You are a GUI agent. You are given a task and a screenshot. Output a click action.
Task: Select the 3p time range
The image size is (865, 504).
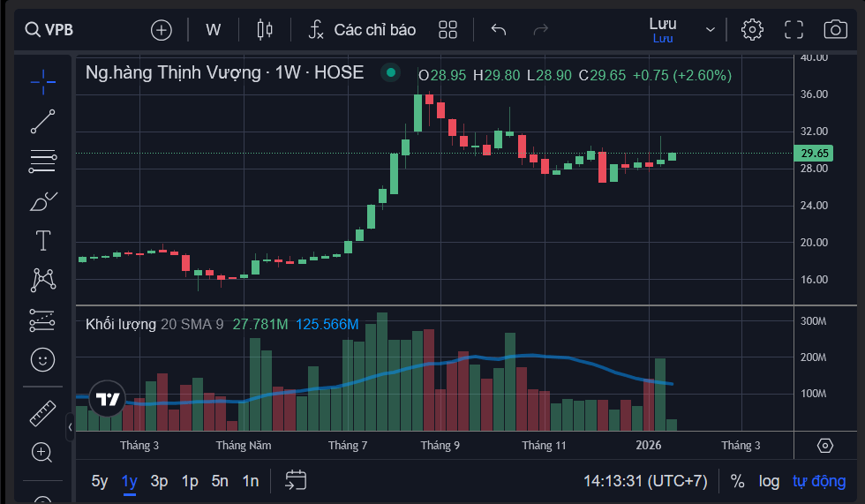point(159,481)
